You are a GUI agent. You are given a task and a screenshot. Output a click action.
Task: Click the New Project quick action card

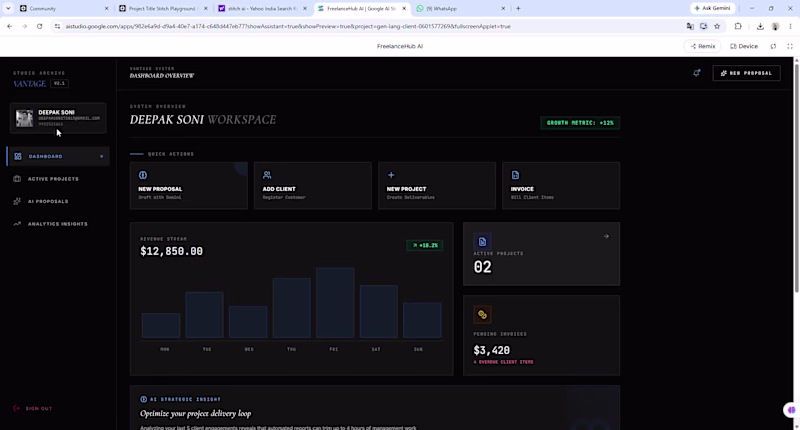point(437,186)
